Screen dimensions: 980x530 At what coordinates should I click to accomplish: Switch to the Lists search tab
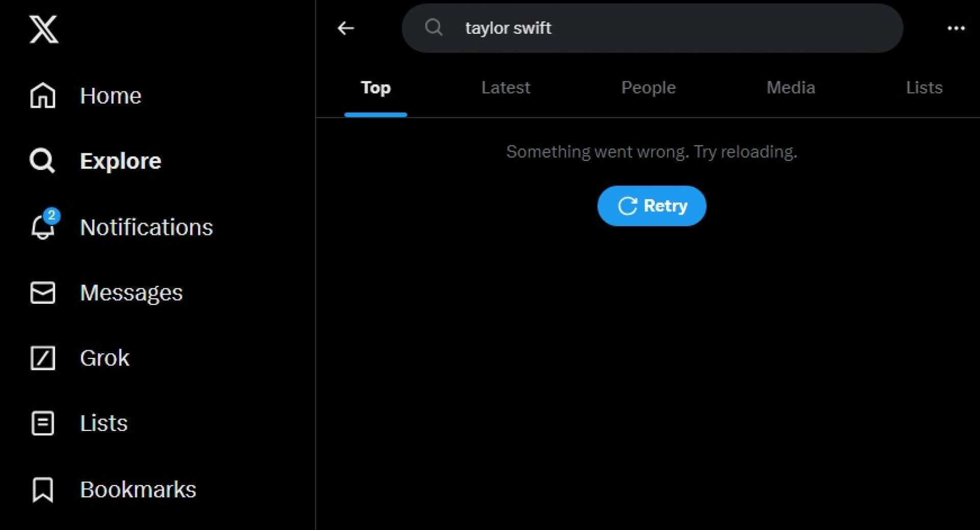click(x=924, y=88)
